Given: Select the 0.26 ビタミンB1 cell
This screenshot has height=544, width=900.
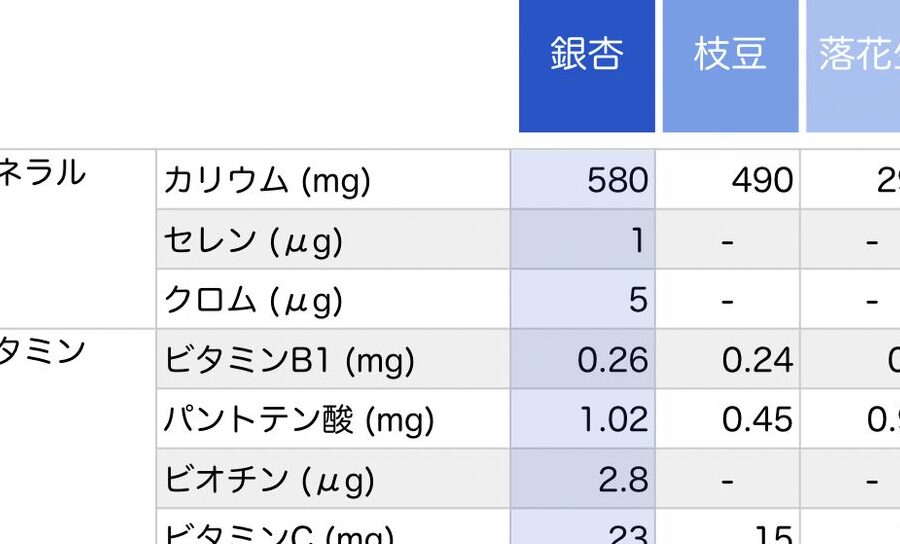Looking at the screenshot, I should point(613,360).
